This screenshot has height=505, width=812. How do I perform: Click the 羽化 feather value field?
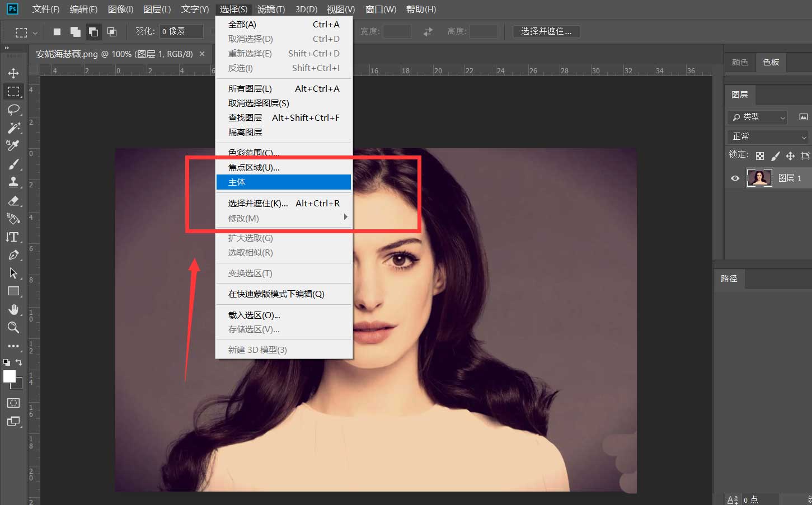pos(181,31)
